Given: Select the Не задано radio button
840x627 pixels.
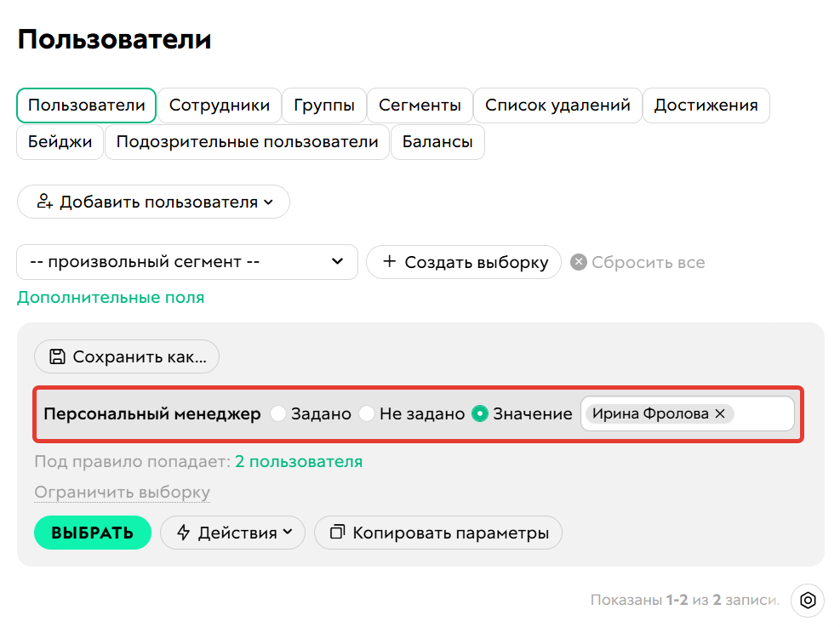Looking at the screenshot, I should [367, 413].
